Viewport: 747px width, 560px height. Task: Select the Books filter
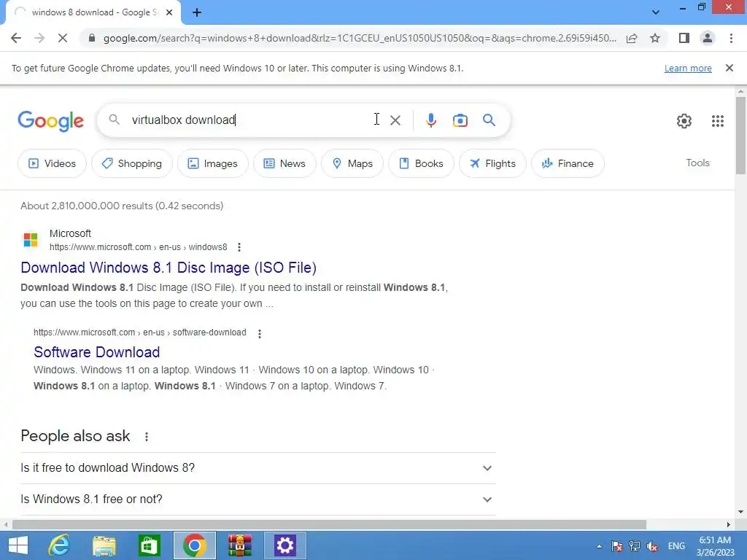click(x=421, y=163)
